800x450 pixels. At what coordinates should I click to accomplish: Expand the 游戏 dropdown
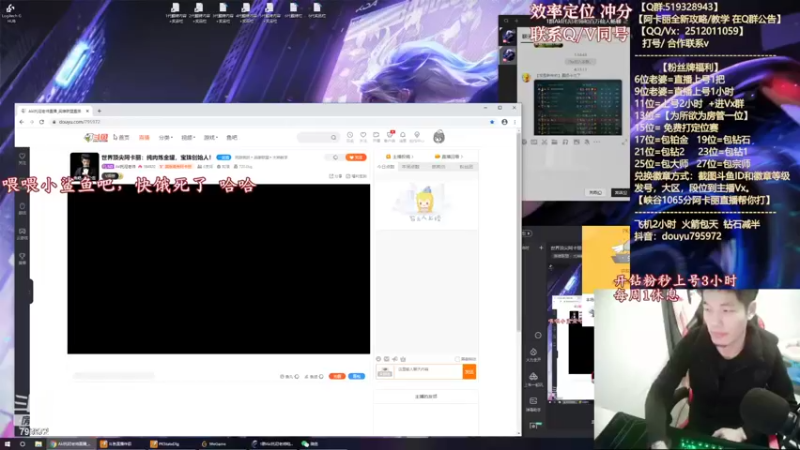[211, 137]
